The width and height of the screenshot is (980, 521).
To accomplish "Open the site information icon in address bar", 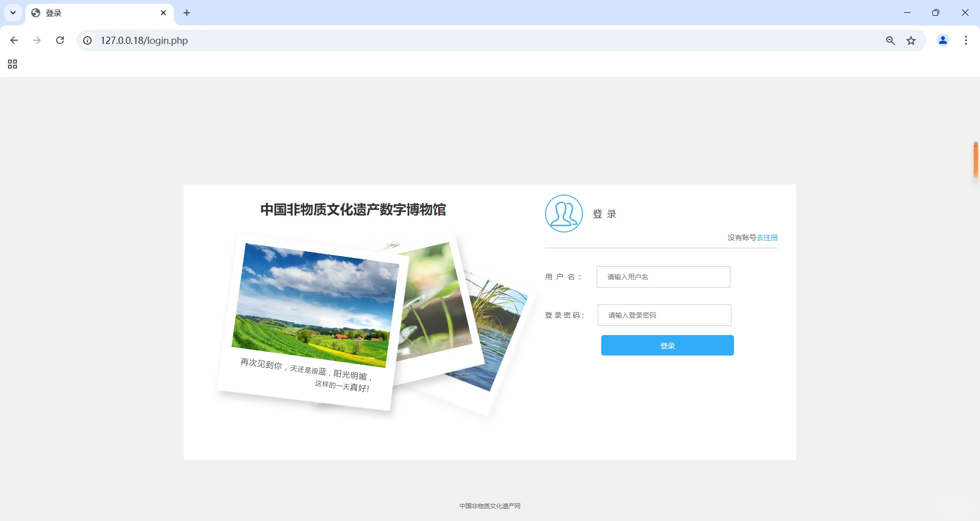I will point(87,40).
